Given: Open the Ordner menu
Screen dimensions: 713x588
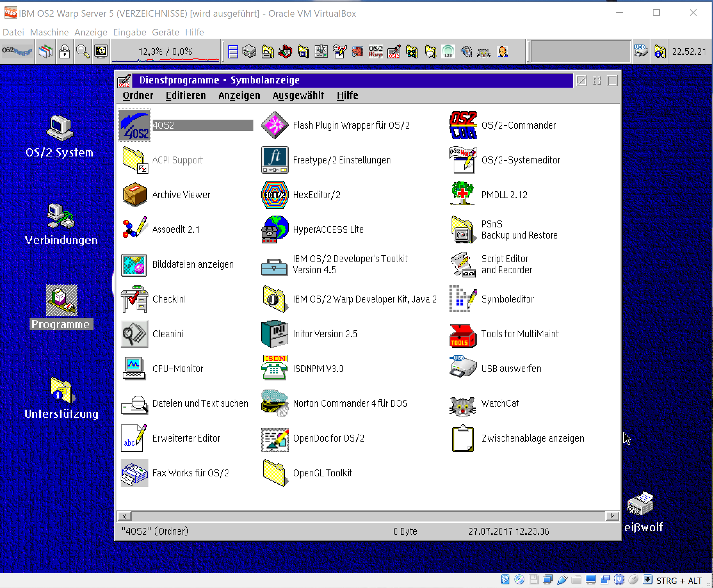Looking at the screenshot, I should (x=138, y=95).
